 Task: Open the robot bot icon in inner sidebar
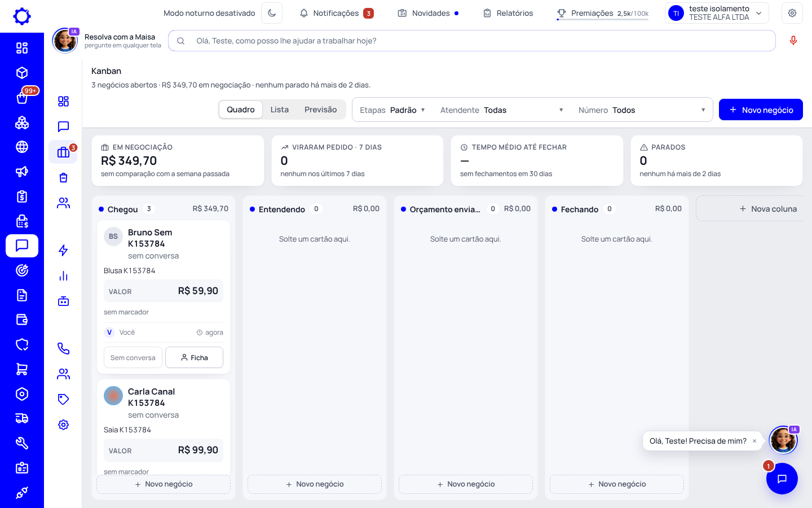point(63,301)
